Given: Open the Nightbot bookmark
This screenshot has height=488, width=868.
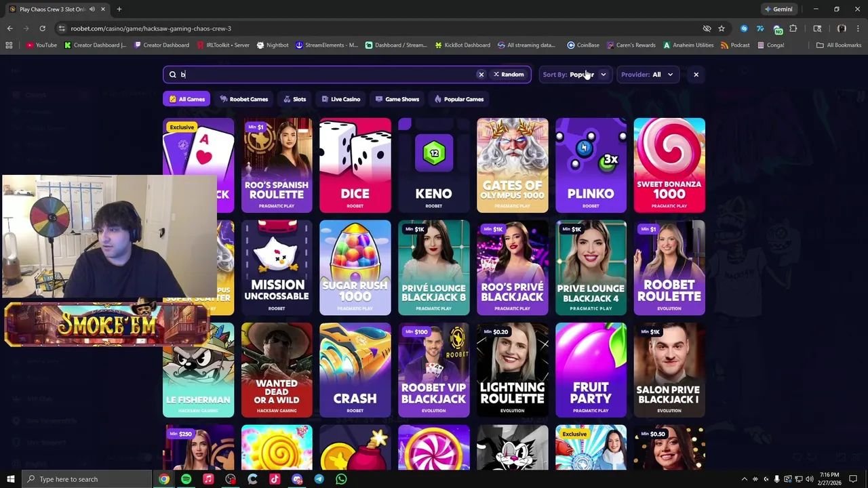Looking at the screenshot, I should click(273, 45).
